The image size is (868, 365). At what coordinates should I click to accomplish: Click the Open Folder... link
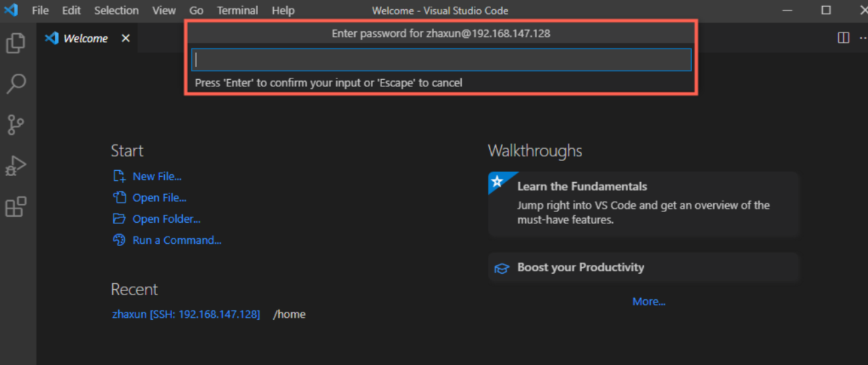166,219
